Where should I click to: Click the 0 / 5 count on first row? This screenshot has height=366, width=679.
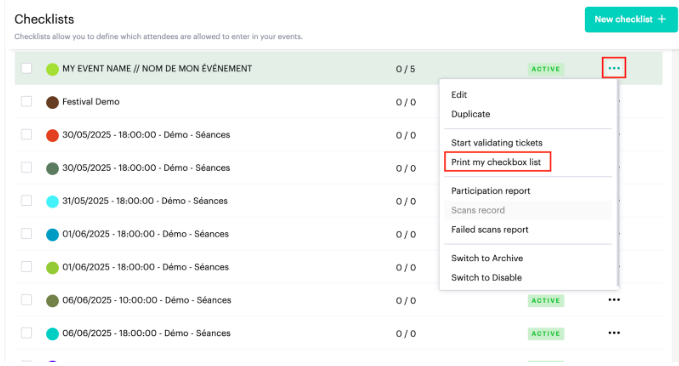point(405,69)
